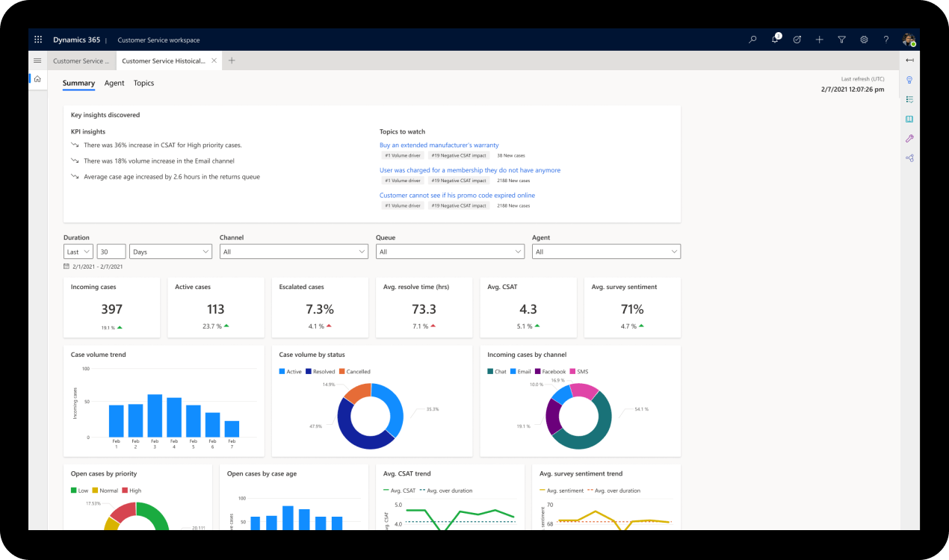Expand the Days duration unit dropdown
The image size is (949, 560).
tap(170, 252)
